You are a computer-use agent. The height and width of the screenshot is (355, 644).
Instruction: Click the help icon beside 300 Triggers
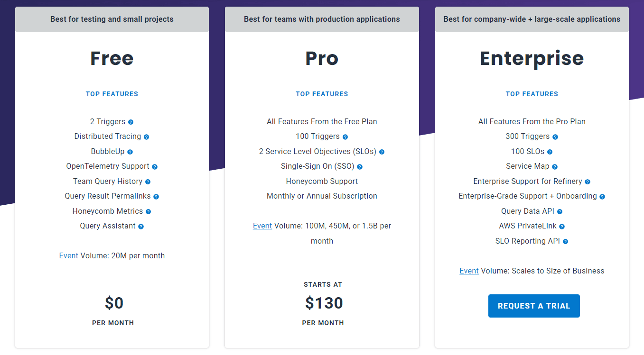(x=555, y=137)
